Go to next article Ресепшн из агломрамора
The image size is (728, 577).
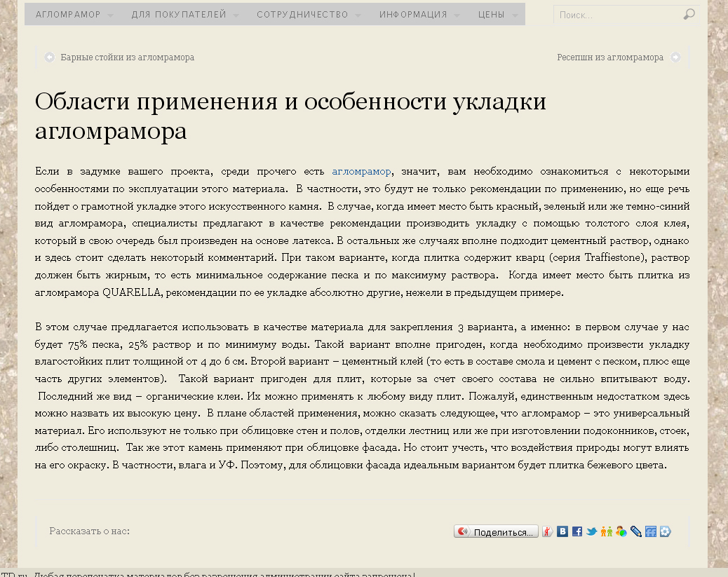(x=610, y=57)
